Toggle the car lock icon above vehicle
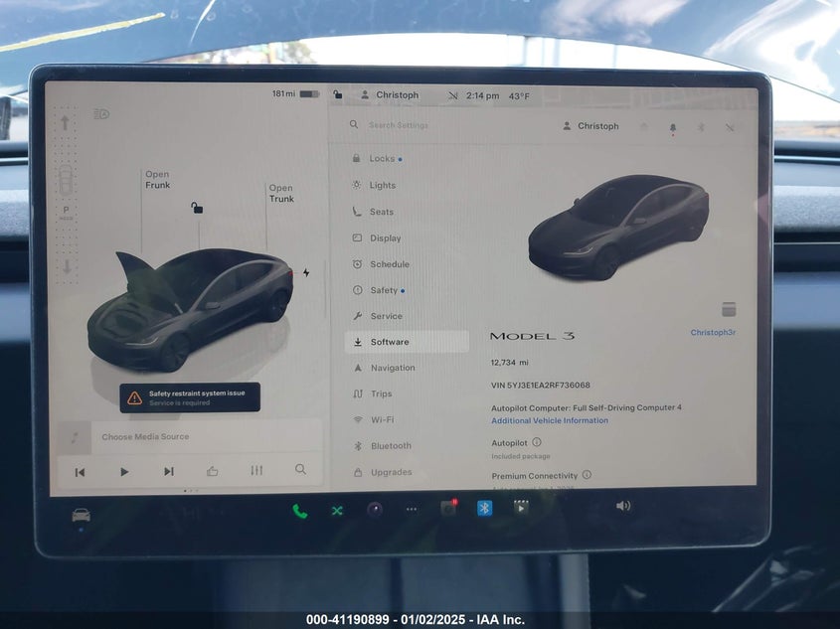This screenshot has height=629, width=840. 198,208
